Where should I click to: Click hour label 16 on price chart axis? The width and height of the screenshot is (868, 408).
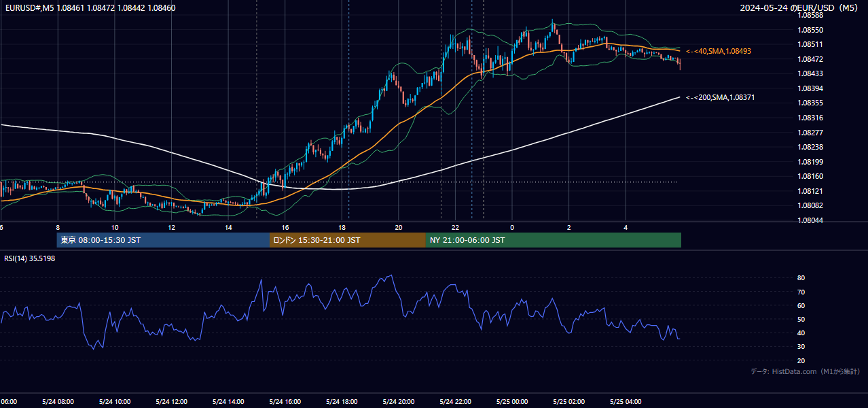click(x=285, y=228)
